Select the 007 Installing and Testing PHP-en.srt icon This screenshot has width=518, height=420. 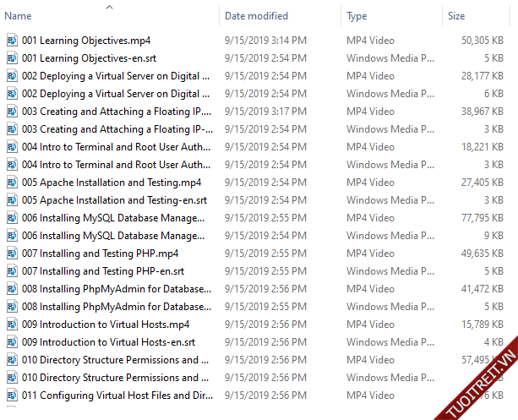pos(12,271)
